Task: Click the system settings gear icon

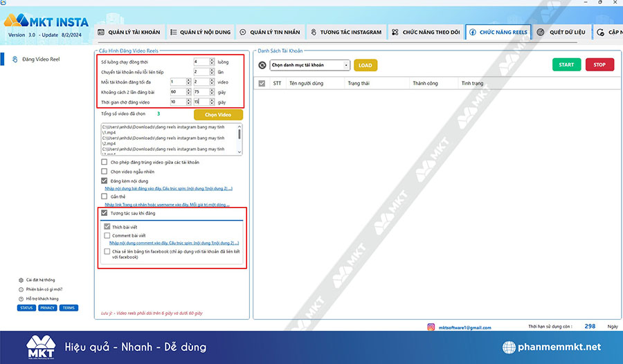Action: (x=21, y=280)
